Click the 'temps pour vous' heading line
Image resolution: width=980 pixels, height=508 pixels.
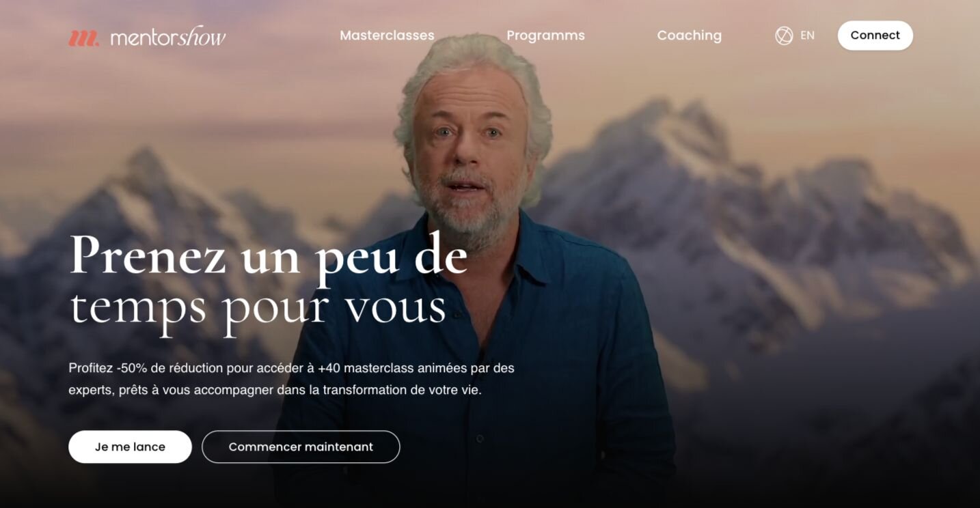258,307
